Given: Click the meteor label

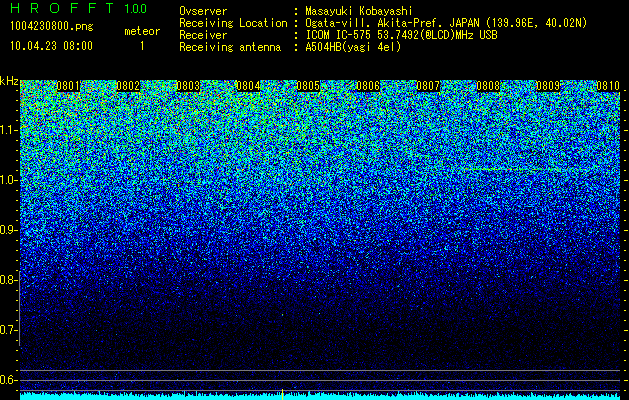Looking at the screenshot, I should coord(142,31).
